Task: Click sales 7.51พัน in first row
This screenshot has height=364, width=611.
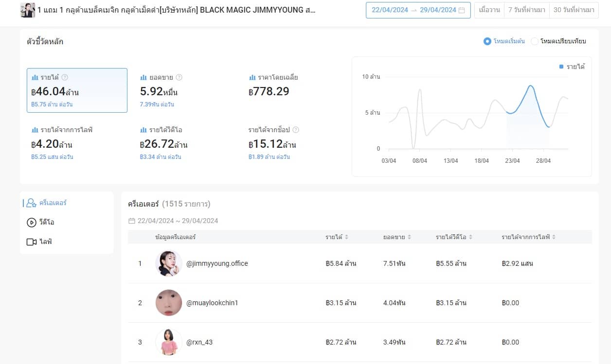Action: tap(395, 263)
